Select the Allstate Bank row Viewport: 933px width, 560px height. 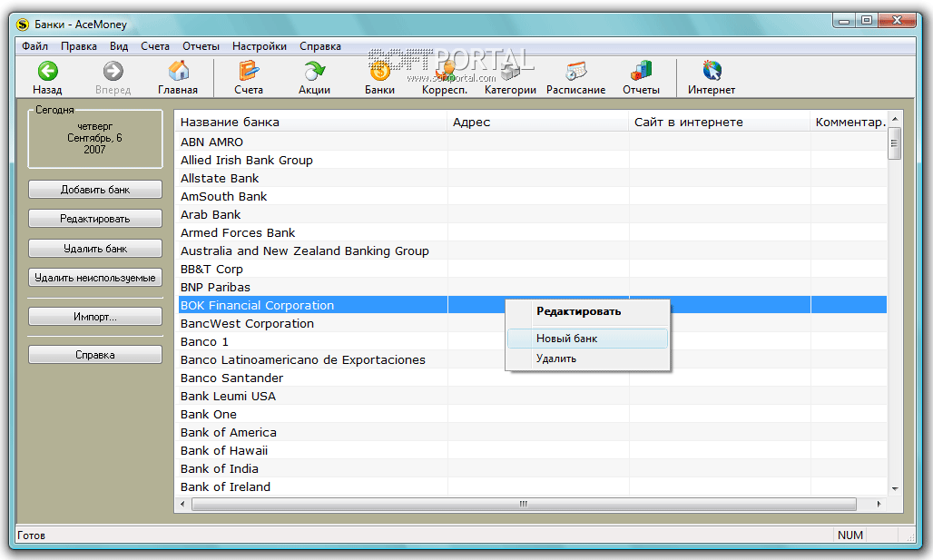click(x=533, y=178)
